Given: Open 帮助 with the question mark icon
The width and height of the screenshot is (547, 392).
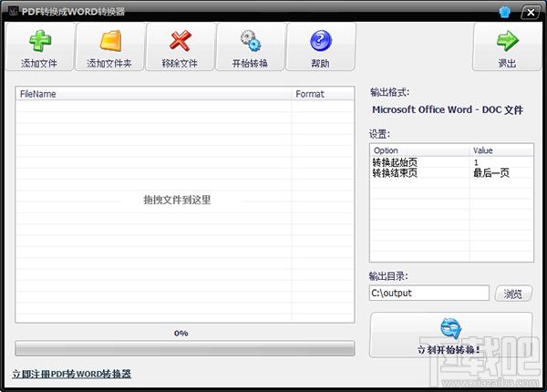Looking at the screenshot, I should tap(320, 41).
